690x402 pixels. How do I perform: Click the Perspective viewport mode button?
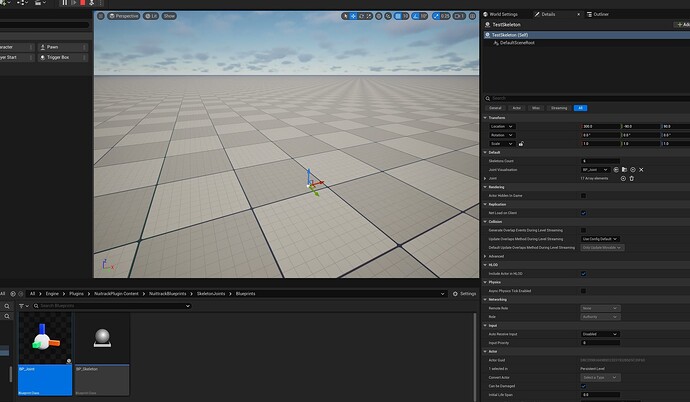click(126, 16)
